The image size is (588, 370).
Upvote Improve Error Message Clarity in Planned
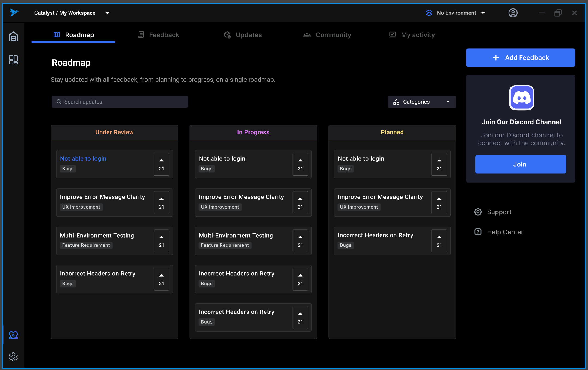click(x=439, y=202)
